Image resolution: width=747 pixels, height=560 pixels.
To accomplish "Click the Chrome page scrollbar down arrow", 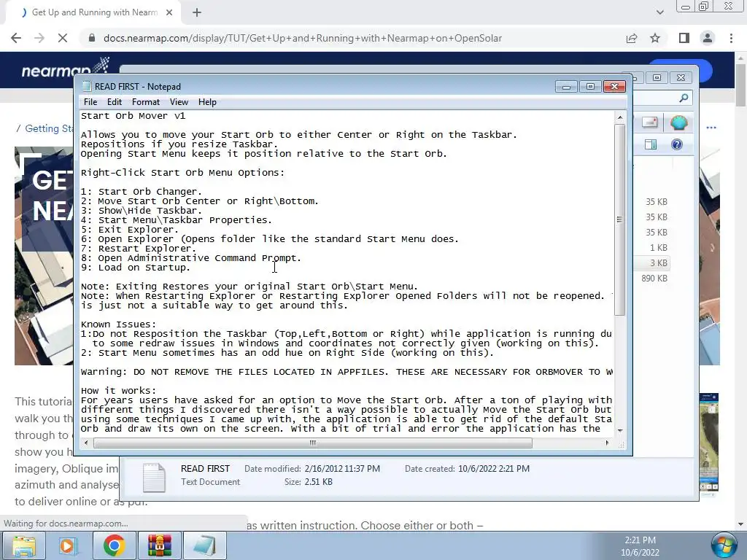I will click(741, 525).
